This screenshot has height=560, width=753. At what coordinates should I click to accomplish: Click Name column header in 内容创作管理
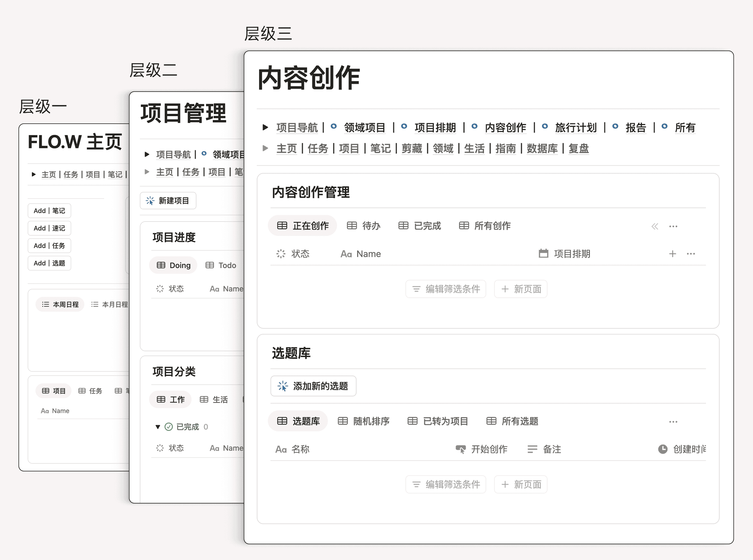(x=361, y=254)
